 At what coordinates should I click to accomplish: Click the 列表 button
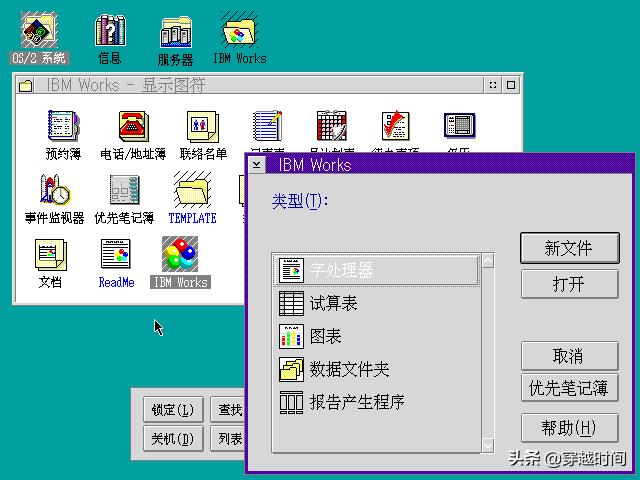(227, 439)
